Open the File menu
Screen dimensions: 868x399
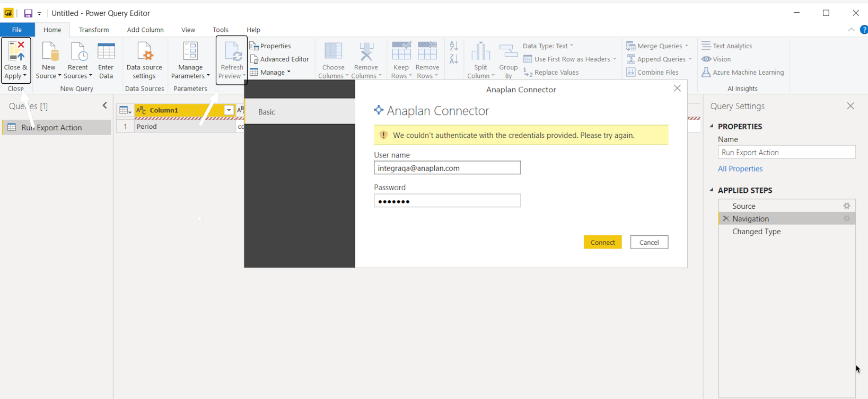[x=17, y=30]
